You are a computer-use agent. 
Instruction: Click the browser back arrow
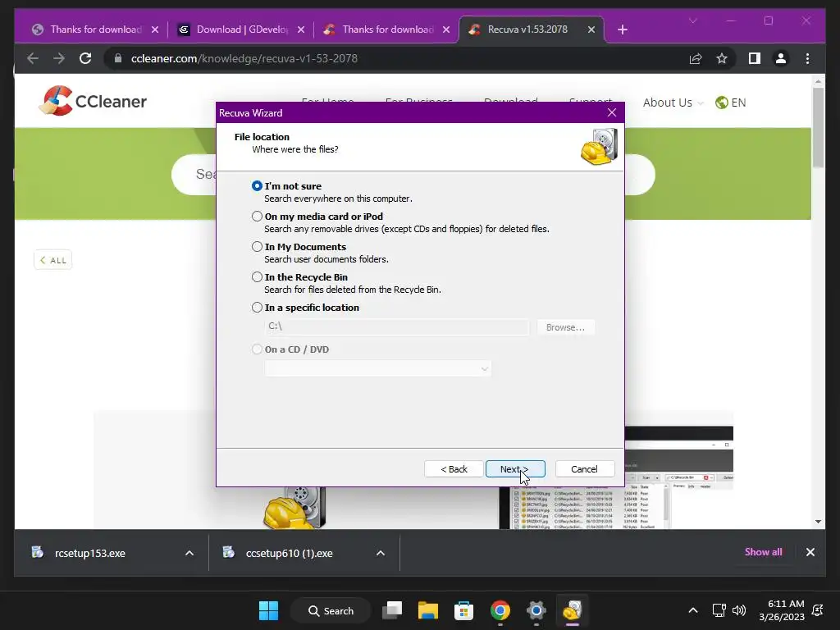tap(33, 58)
